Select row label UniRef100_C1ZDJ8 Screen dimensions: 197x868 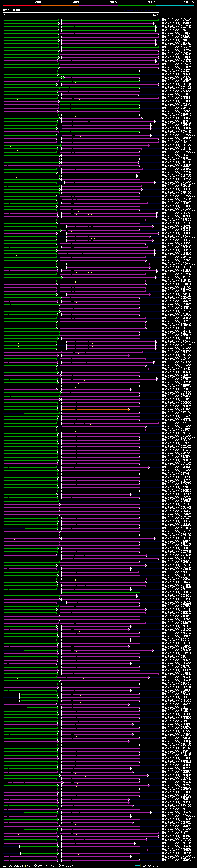(x=177, y=94)
